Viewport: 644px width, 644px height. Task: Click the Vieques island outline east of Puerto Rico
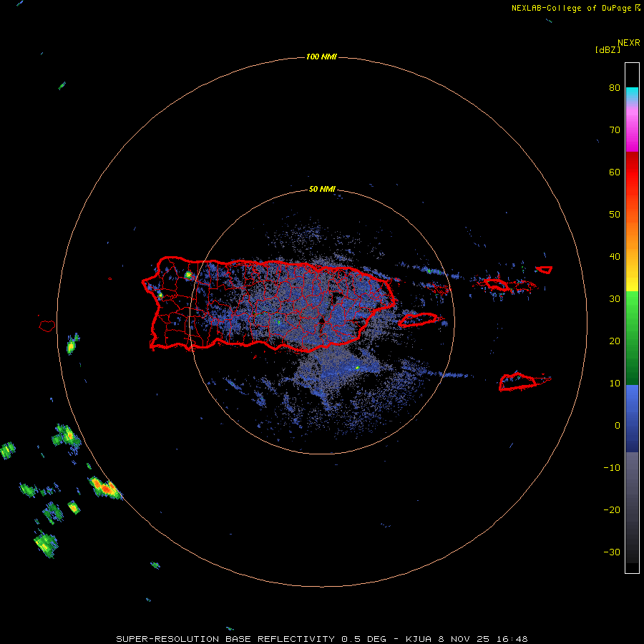pyautogui.click(x=419, y=320)
